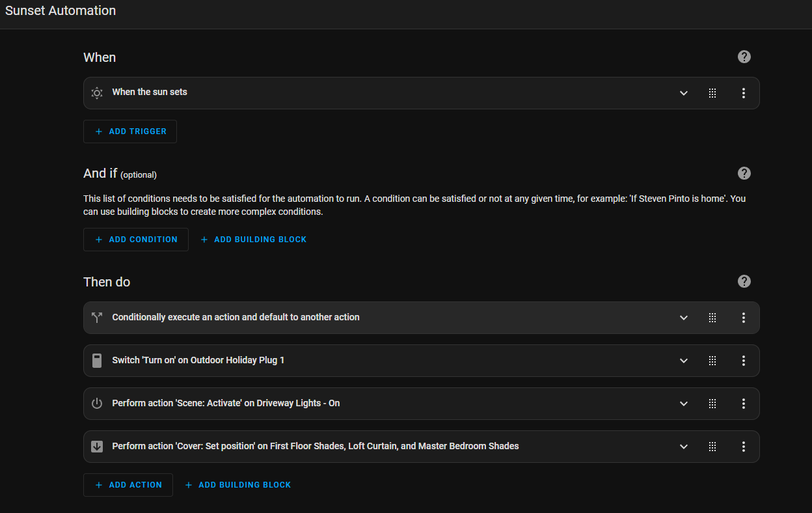Open three-dot menu for sun sets trigger
This screenshot has height=513, width=812.
744,93
